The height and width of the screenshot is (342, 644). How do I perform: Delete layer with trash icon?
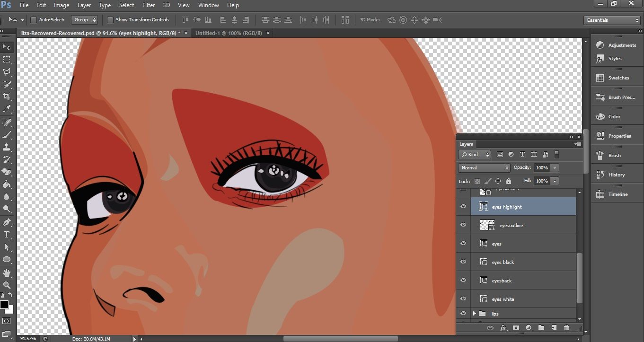566,328
